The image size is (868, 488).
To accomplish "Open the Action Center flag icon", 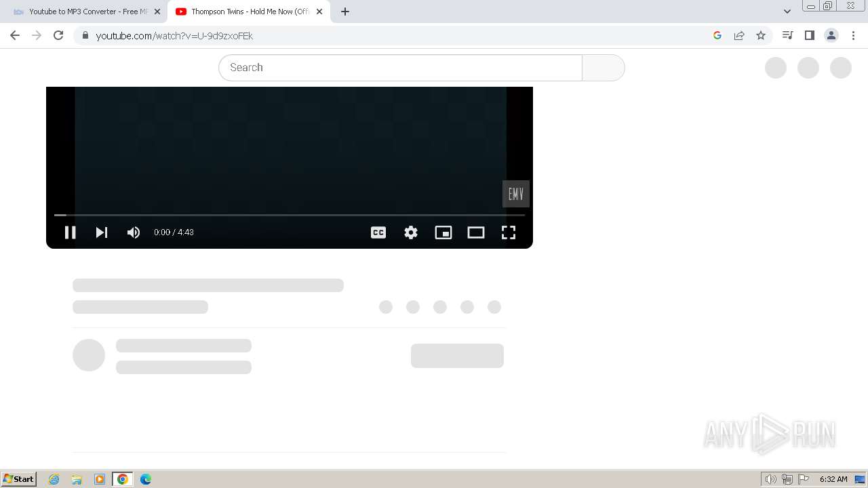I will pos(804,479).
